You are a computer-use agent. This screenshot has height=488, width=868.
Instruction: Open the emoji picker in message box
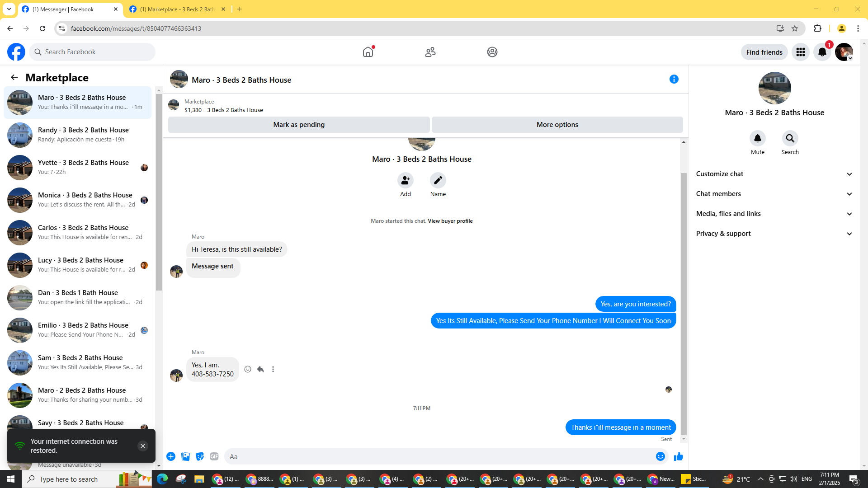pyautogui.click(x=660, y=457)
